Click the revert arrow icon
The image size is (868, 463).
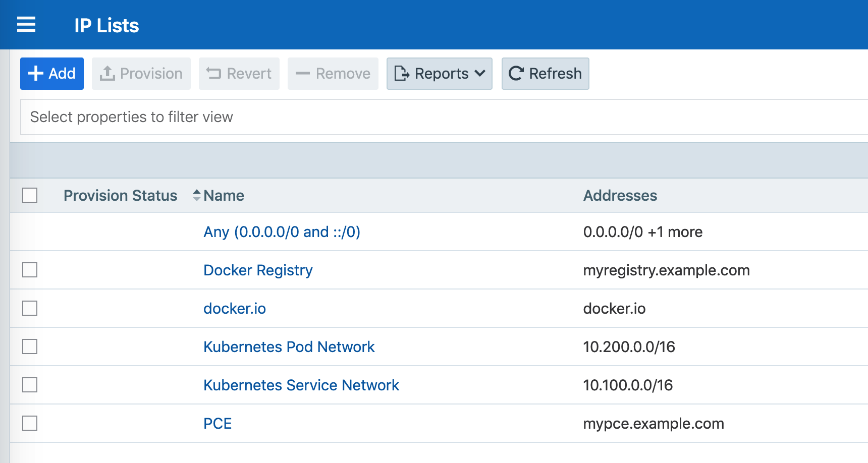tap(214, 73)
